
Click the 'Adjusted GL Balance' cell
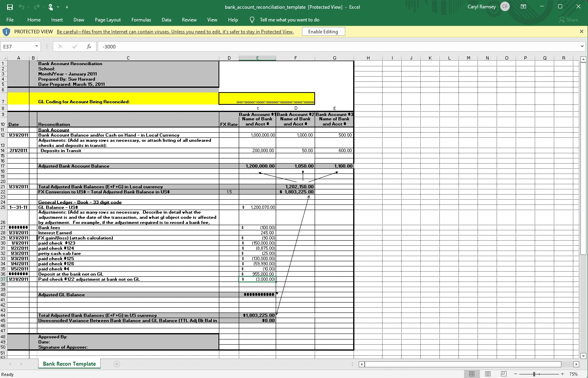coord(128,295)
